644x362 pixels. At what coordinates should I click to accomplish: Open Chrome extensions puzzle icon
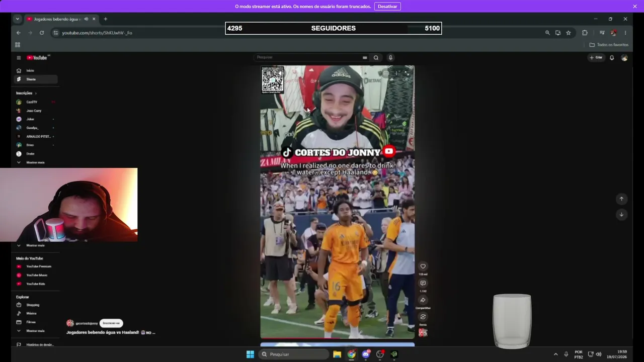coord(585,33)
